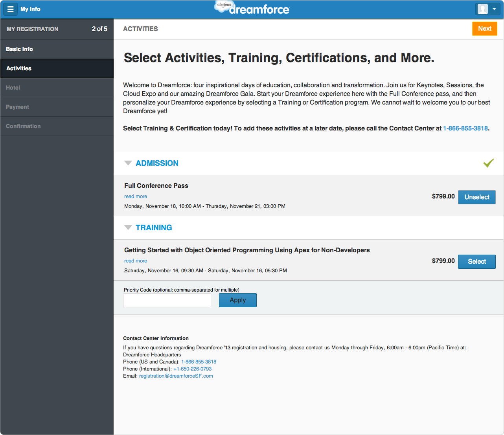The image size is (504, 435).
Task: Collapse the Admission section triangle
Action: 128,163
